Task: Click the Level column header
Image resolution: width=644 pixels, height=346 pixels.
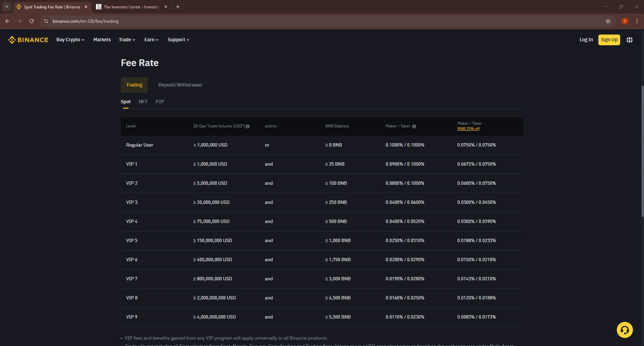Action: pyautogui.click(x=131, y=126)
